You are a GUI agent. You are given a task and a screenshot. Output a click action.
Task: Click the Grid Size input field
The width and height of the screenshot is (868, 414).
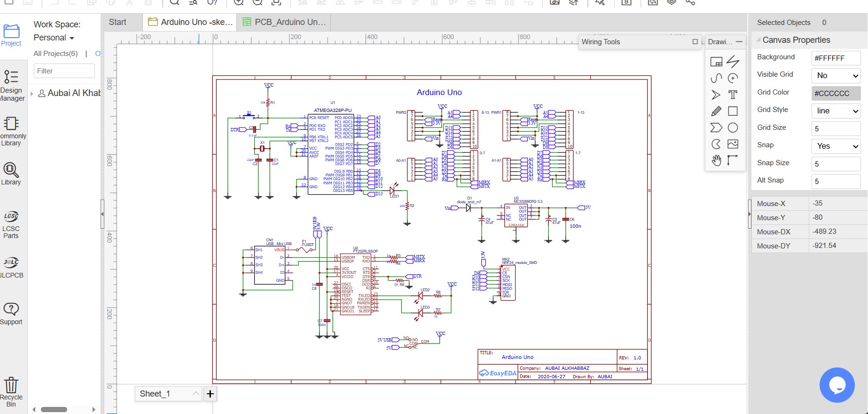(836, 128)
